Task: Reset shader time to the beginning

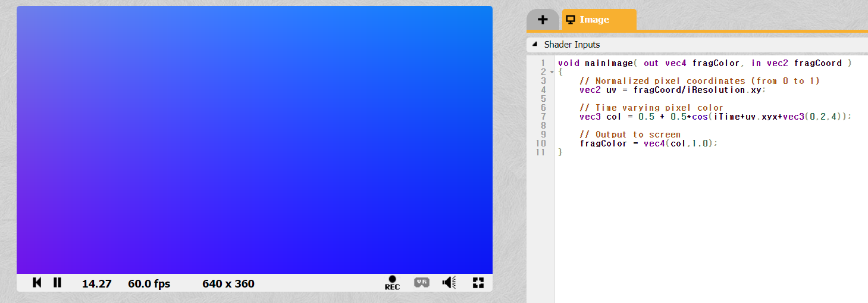Action: pyautogui.click(x=37, y=283)
